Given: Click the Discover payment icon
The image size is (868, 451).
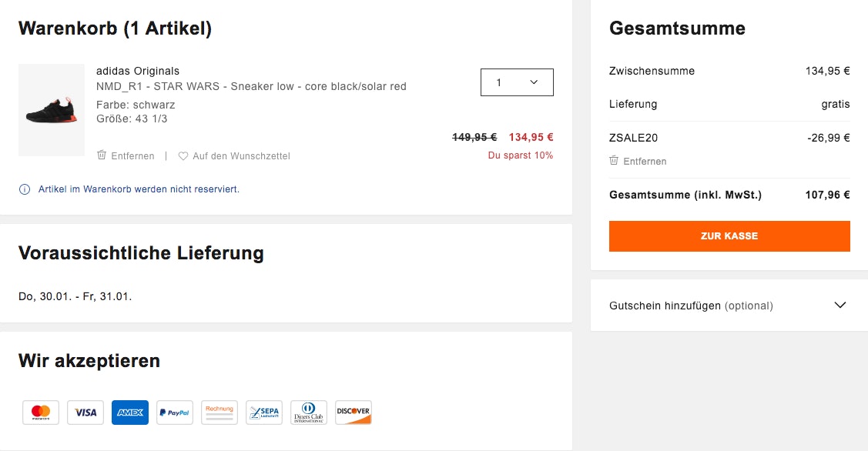Looking at the screenshot, I should coord(354,413).
